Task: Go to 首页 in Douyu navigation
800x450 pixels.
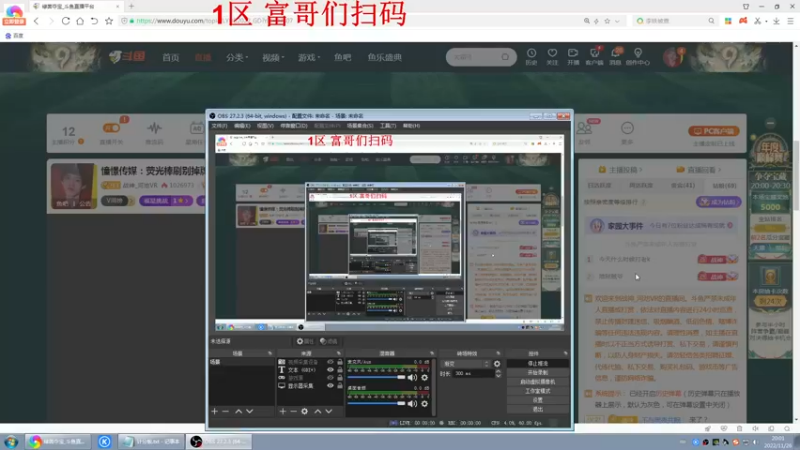Action: [x=170, y=58]
